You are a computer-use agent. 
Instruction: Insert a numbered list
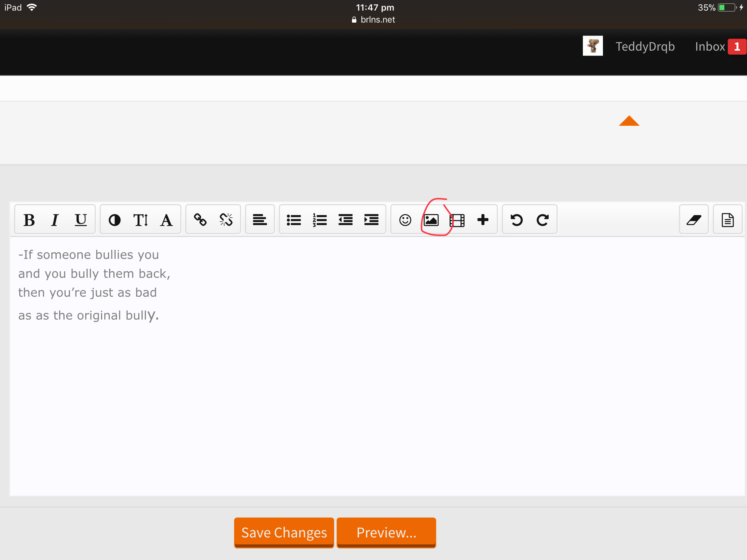(x=320, y=220)
